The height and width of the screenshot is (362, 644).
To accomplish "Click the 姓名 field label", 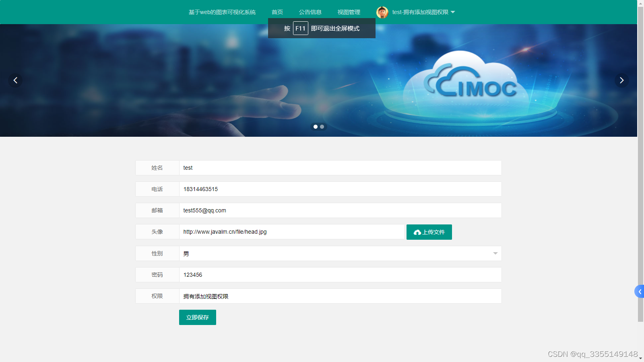I will (x=157, y=168).
